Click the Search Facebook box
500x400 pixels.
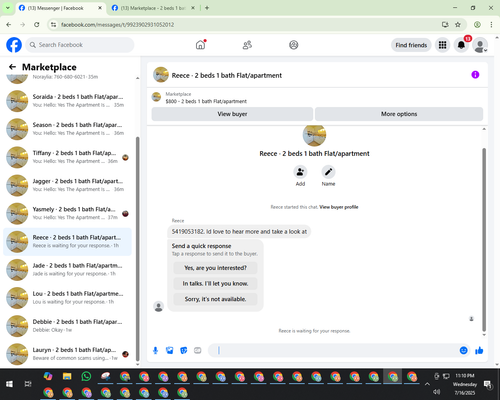(x=80, y=45)
